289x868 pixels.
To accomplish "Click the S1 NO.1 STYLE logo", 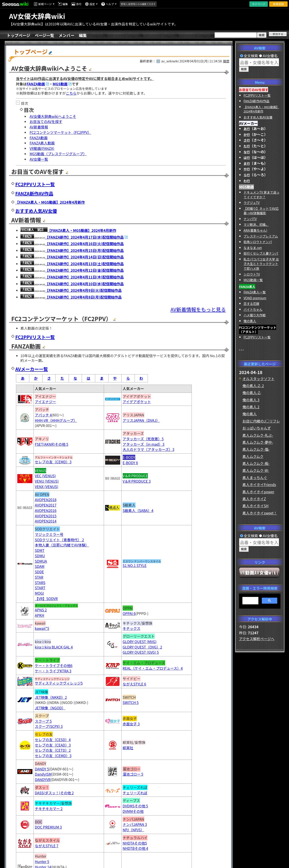I will coord(112,563).
